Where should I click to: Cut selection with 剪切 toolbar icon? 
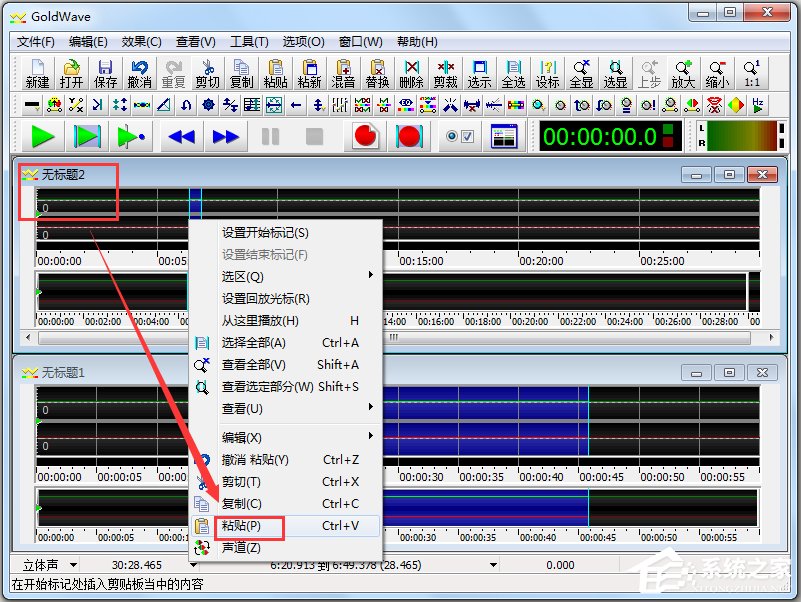[x=207, y=74]
